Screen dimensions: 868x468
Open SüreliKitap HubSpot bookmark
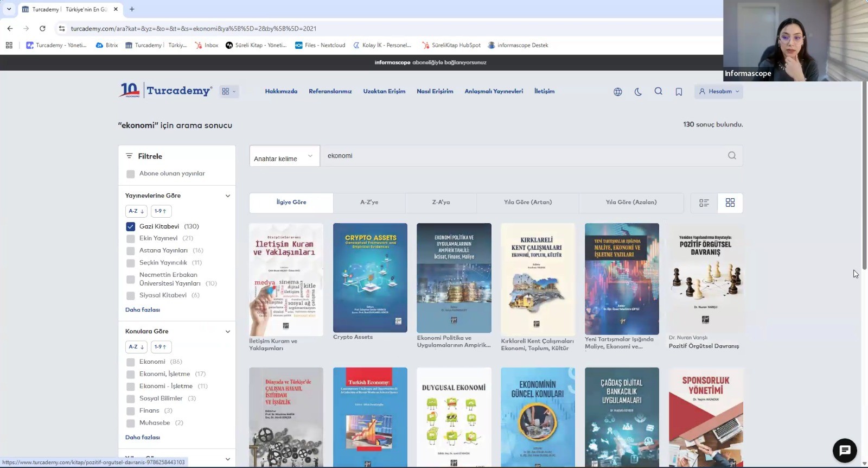(451, 45)
